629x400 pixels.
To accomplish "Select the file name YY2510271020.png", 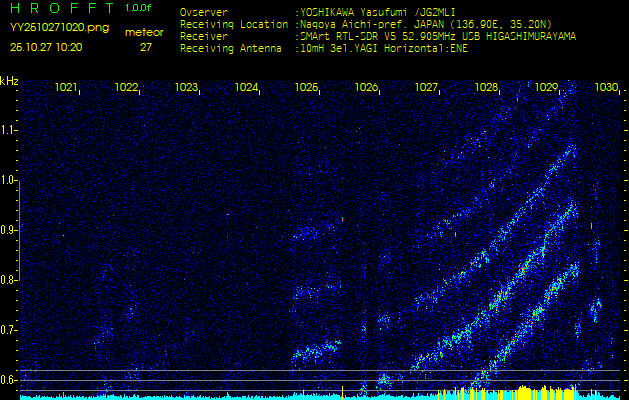I will point(59,28).
